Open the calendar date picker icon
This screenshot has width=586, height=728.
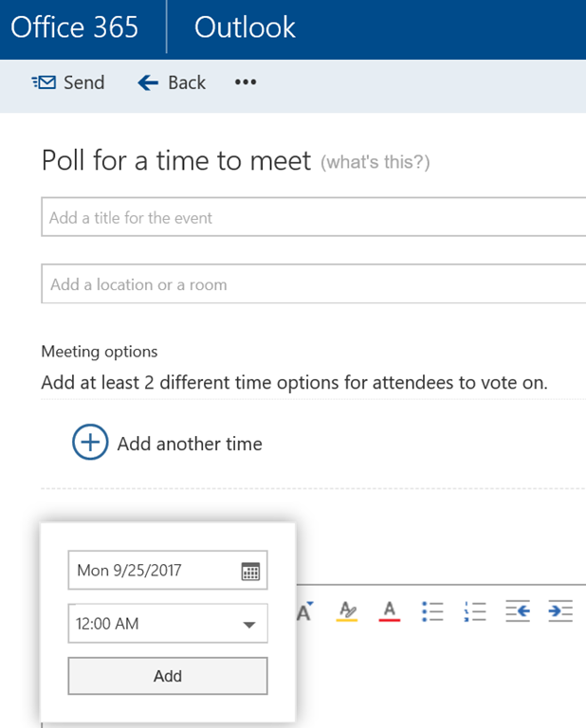(250, 571)
